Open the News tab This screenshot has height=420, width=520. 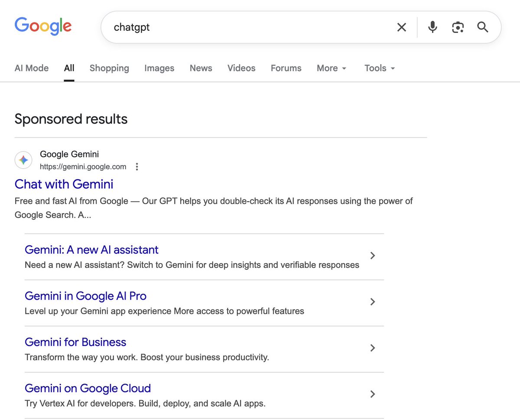coord(201,68)
